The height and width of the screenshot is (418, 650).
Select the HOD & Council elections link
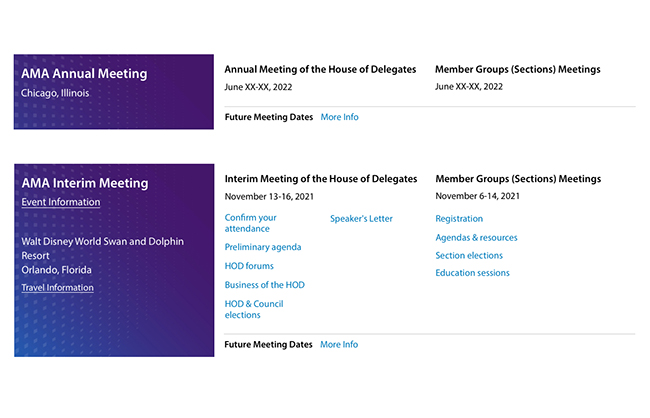tap(254, 309)
